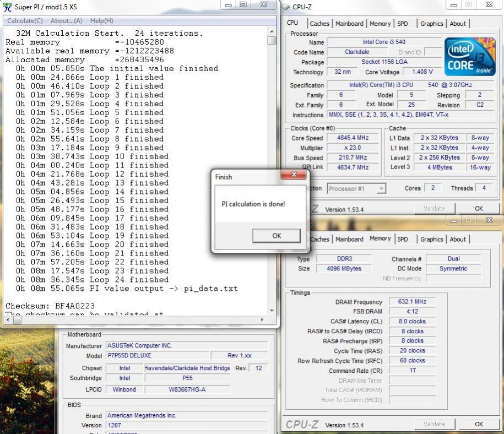Click Level 3 cache value 4 MBytes
The width and height of the screenshot is (504, 434).
click(x=440, y=167)
